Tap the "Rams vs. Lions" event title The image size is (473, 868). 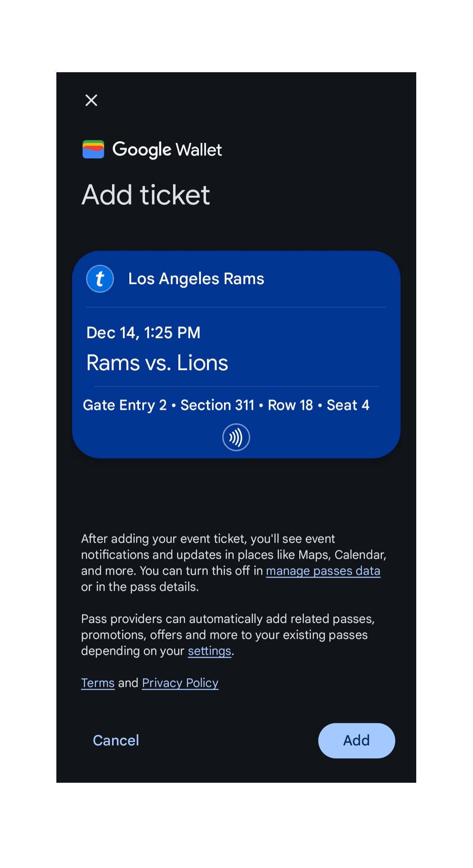click(157, 363)
